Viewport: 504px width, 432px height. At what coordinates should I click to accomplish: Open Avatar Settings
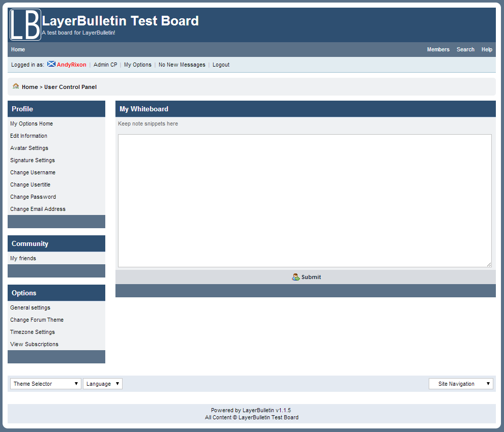pos(29,148)
